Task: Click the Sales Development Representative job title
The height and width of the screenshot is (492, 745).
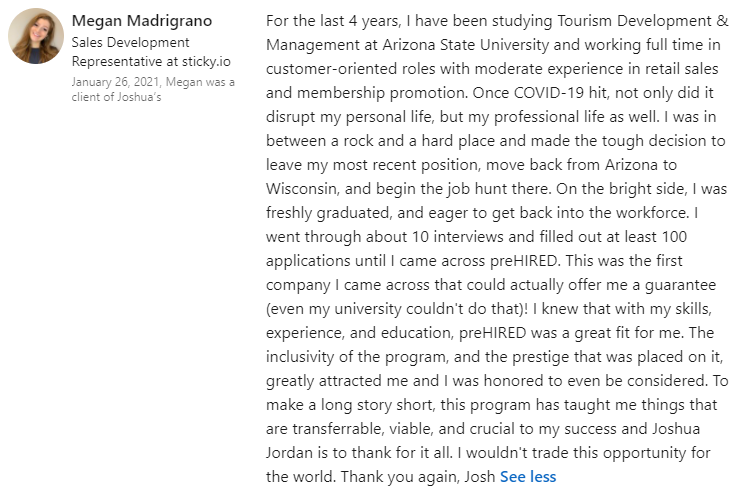Action: 130,43
